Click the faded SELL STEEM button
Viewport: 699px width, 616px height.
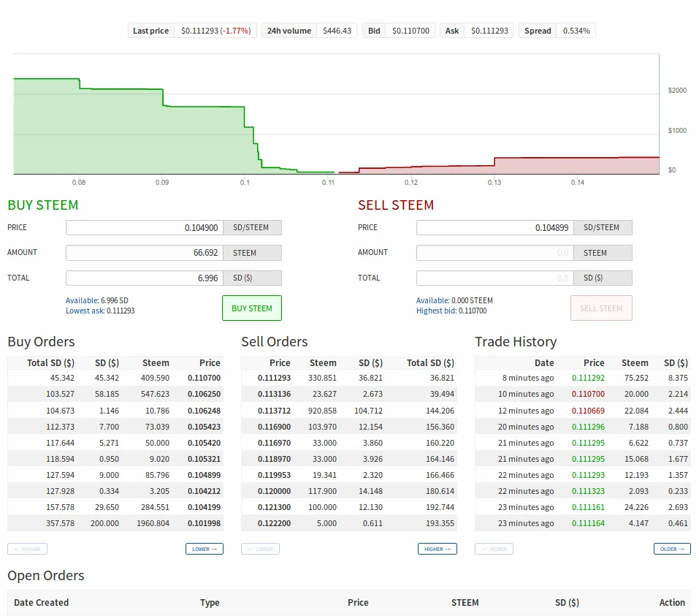(x=601, y=308)
